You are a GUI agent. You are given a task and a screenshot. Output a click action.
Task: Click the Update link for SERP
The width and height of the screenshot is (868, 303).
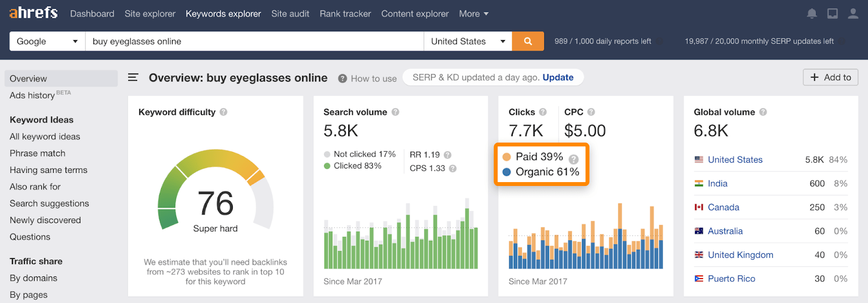(558, 78)
